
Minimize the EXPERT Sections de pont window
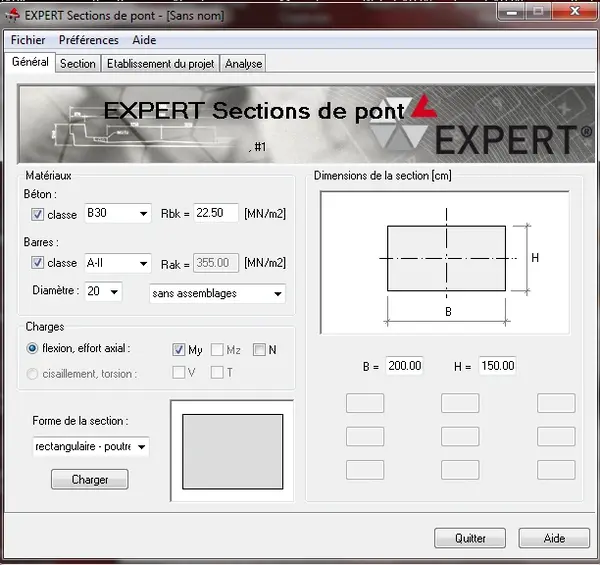512,12
